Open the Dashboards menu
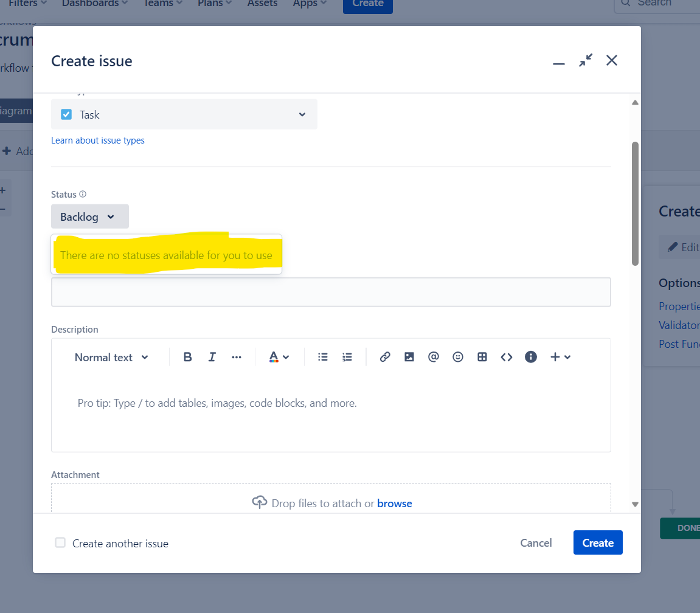 point(95,3)
